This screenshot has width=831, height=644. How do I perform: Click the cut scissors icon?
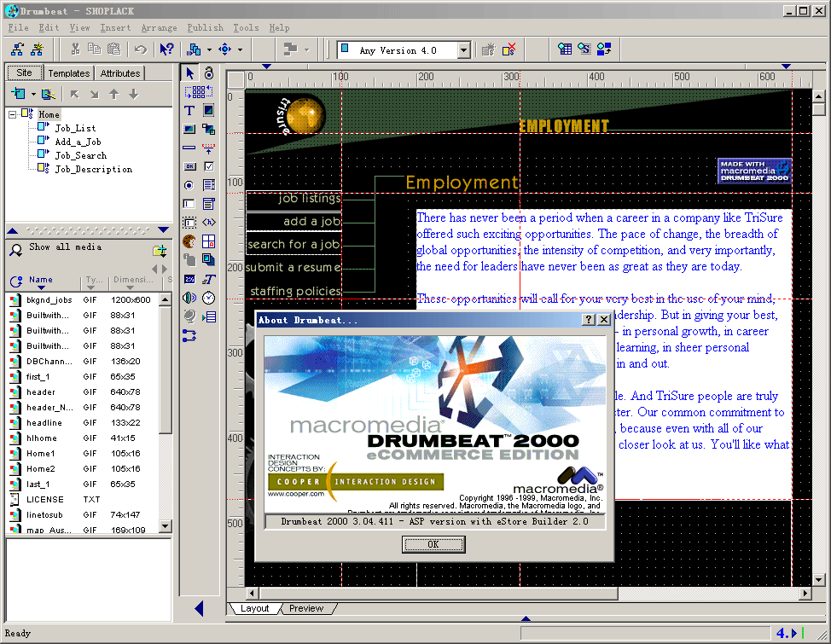click(x=75, y=49)
